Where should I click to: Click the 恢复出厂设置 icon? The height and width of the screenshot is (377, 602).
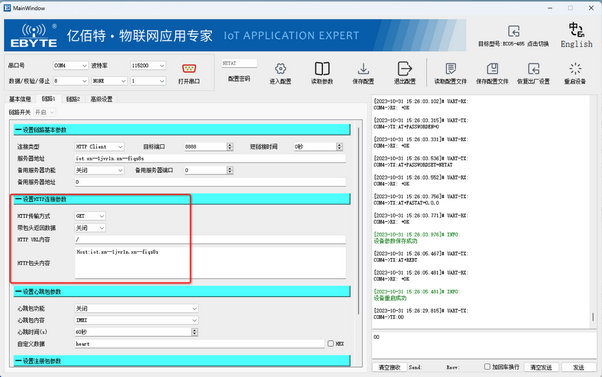click(x=534, y=69)
